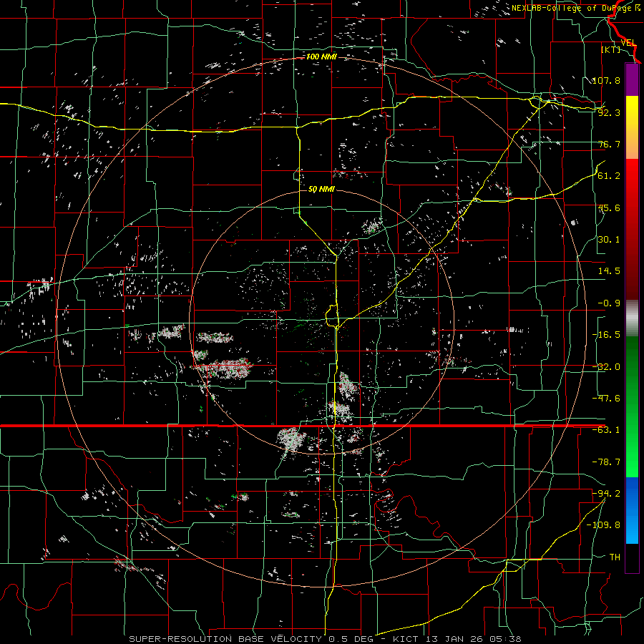Click the 45.6 velocity scale value
The image size is (644, 644).
tap(609, 208)
